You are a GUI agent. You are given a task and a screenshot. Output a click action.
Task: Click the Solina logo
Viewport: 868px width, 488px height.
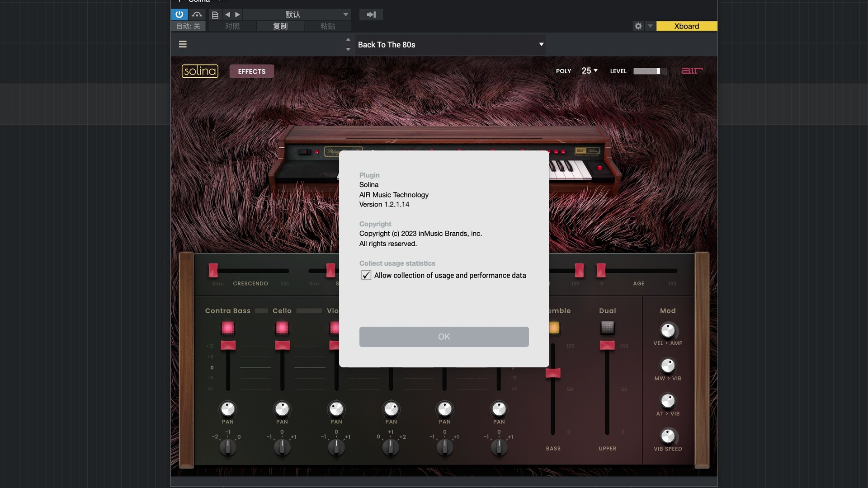tap(200, 71)
